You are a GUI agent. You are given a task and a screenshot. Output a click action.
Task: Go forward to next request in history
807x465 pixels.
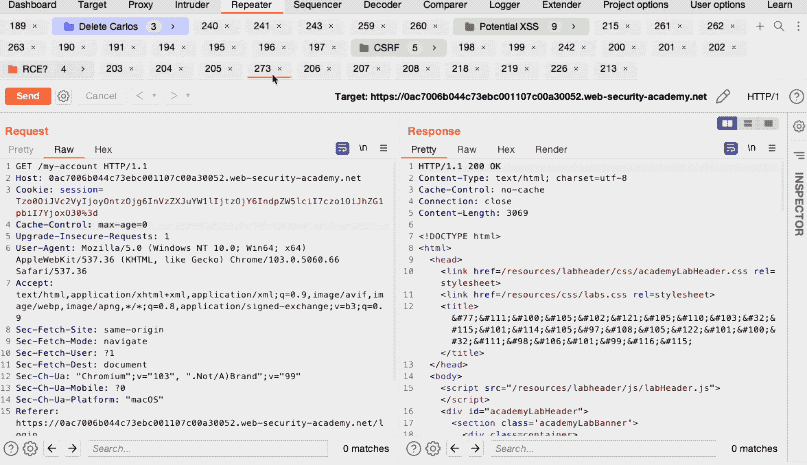point(173,95)
